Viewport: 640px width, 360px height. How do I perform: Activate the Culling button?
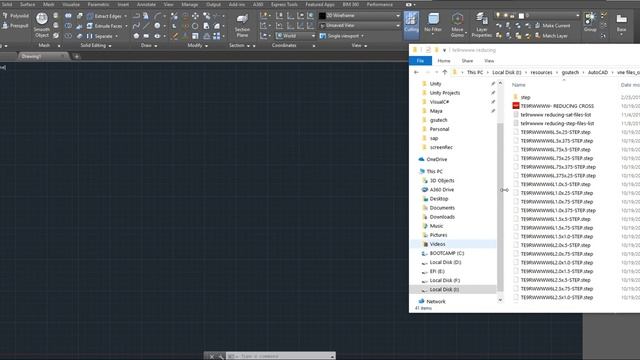pos(411,24)
